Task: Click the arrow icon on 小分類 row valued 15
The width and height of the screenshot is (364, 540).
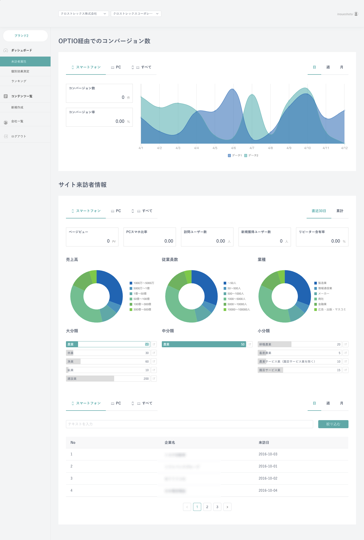Action: point(345,370)
